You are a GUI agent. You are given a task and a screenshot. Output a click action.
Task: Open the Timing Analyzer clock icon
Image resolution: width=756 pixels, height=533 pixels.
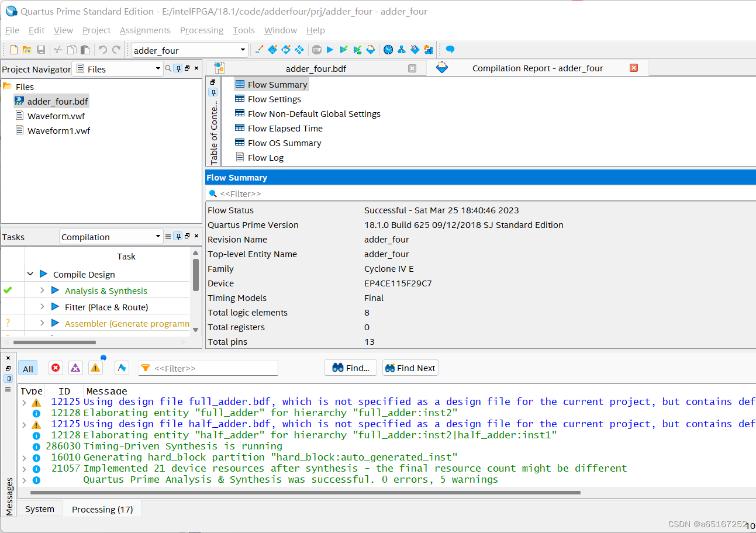click(x=388, y=50)
